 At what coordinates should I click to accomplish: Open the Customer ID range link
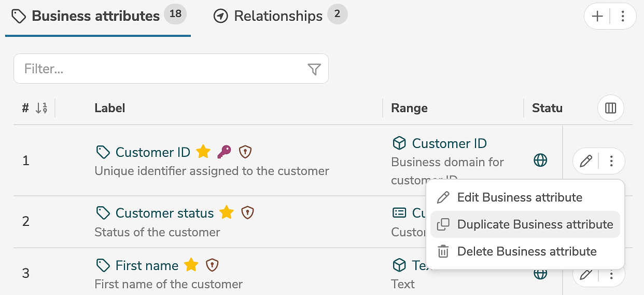[x=449, y=143]
